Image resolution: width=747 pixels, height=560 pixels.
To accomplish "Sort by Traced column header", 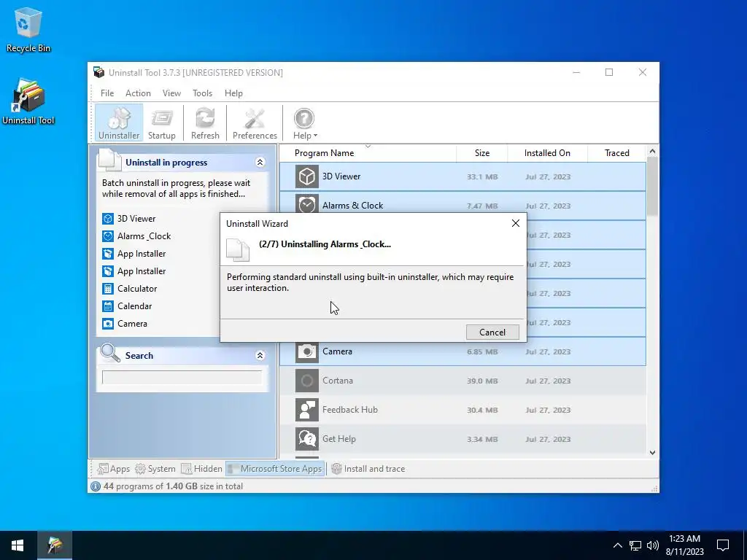I will [x=616, y=153].
